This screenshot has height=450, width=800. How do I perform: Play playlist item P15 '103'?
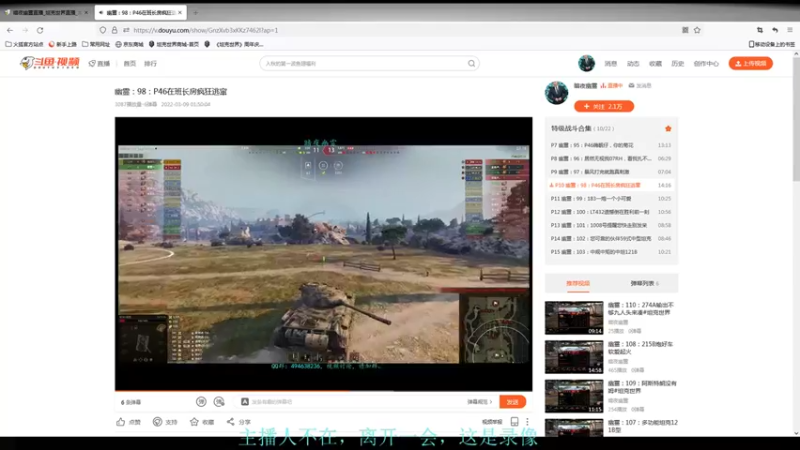coord(611,252)
